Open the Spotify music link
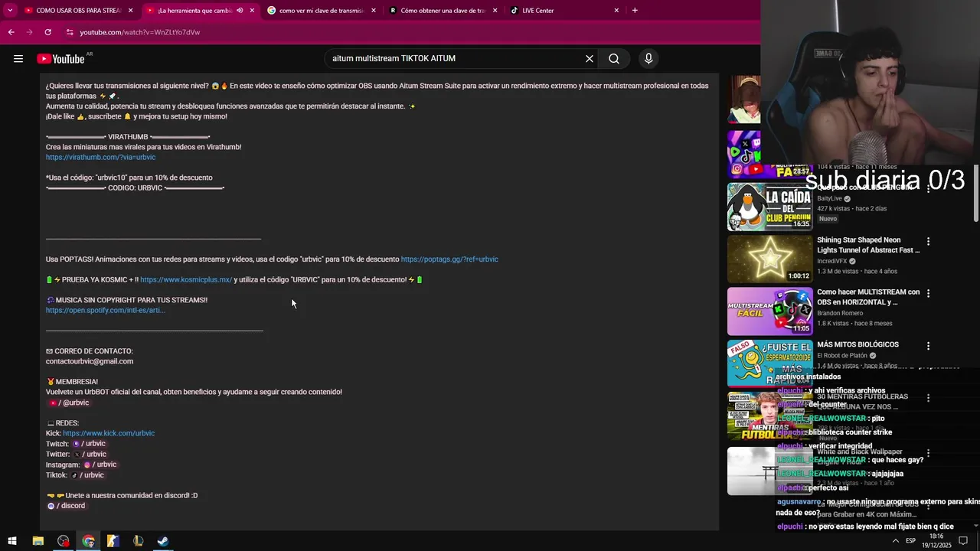Viewport: 980px width, 551px height. 106,311
